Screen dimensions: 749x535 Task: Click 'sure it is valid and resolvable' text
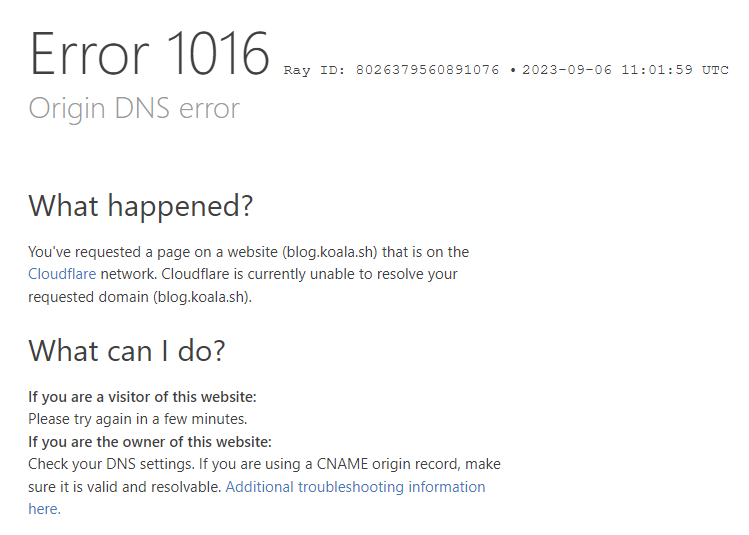point(124,487)
